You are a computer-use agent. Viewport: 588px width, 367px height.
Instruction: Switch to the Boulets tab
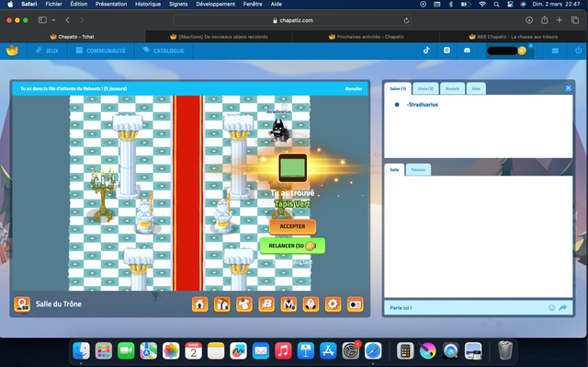tap(453, 88)
